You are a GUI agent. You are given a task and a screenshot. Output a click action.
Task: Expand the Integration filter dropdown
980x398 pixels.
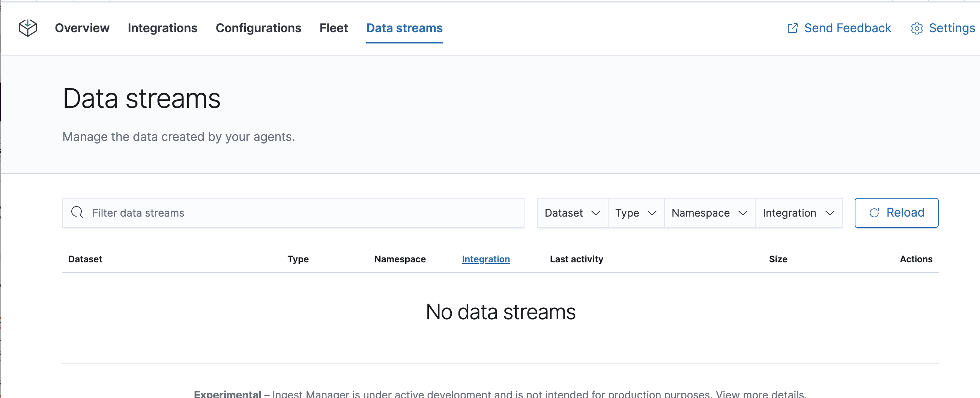tap(798, 212)
